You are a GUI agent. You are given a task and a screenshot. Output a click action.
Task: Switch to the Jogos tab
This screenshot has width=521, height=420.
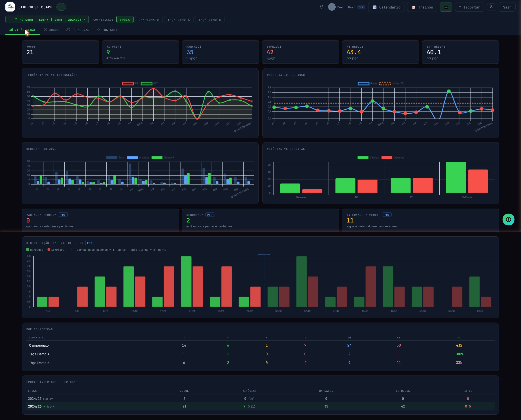point(51,30)
